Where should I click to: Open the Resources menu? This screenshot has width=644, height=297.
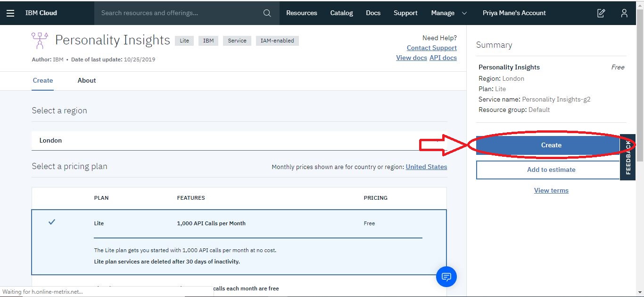tap(301, 13)
